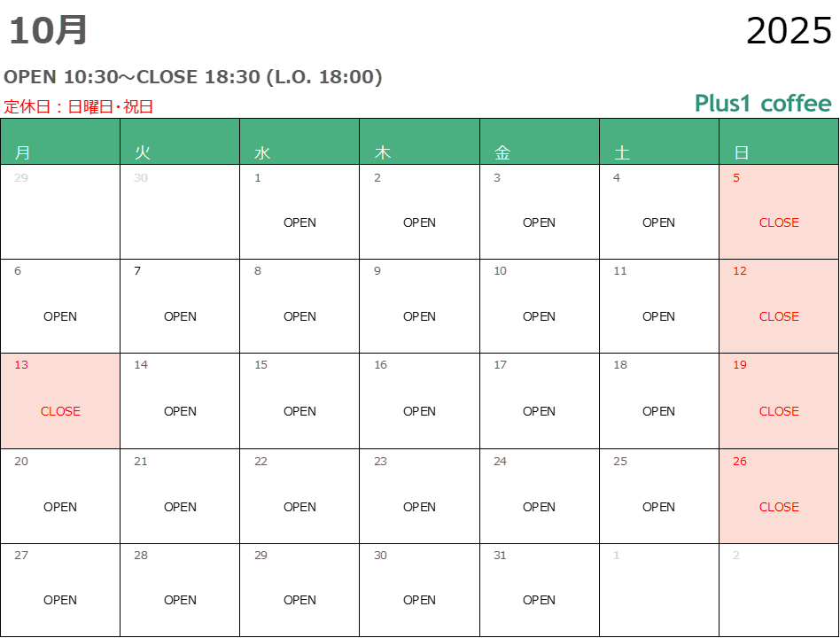Select the October 13 holiday CLOSE cell
Viewport: 840px width, 638px height.
(60, 401)
